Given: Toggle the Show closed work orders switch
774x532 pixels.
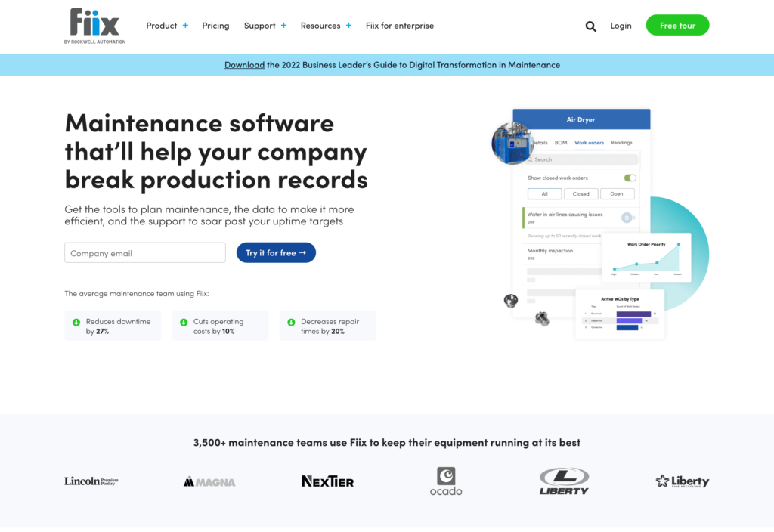Looking at the screenshot, I should [630, 178].
